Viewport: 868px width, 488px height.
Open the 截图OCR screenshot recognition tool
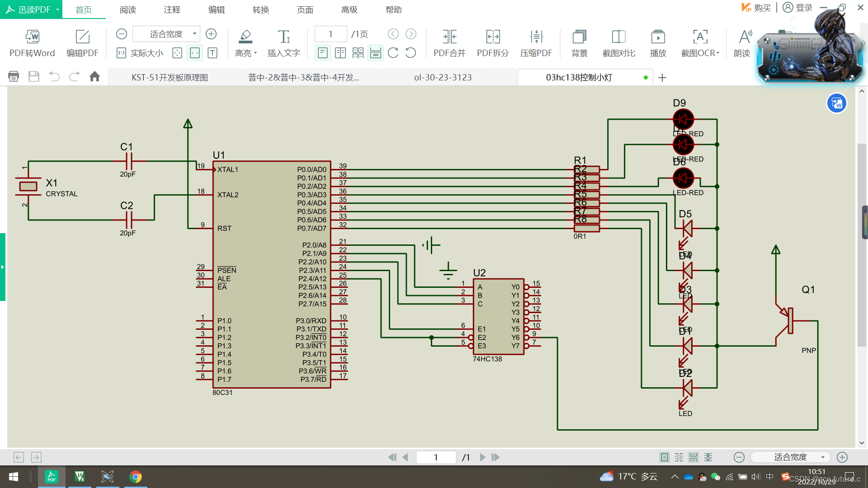[x=699, y=43]
